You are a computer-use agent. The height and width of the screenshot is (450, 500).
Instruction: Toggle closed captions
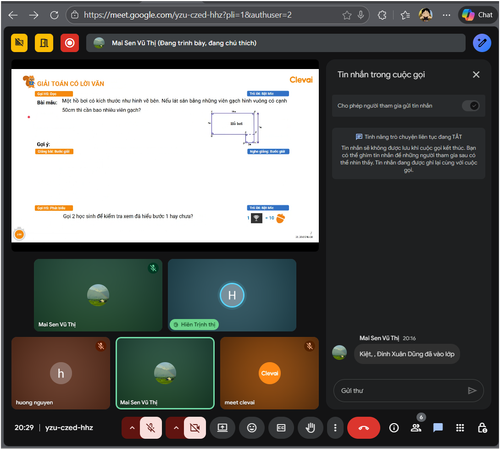click(x=281, y=428)
